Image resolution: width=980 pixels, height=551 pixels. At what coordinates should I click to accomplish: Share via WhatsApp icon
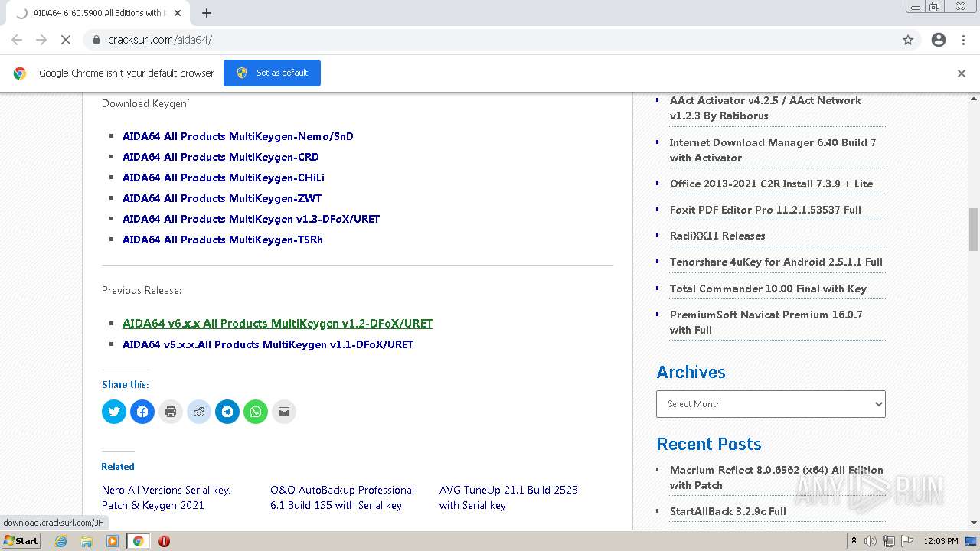[256, 412]
